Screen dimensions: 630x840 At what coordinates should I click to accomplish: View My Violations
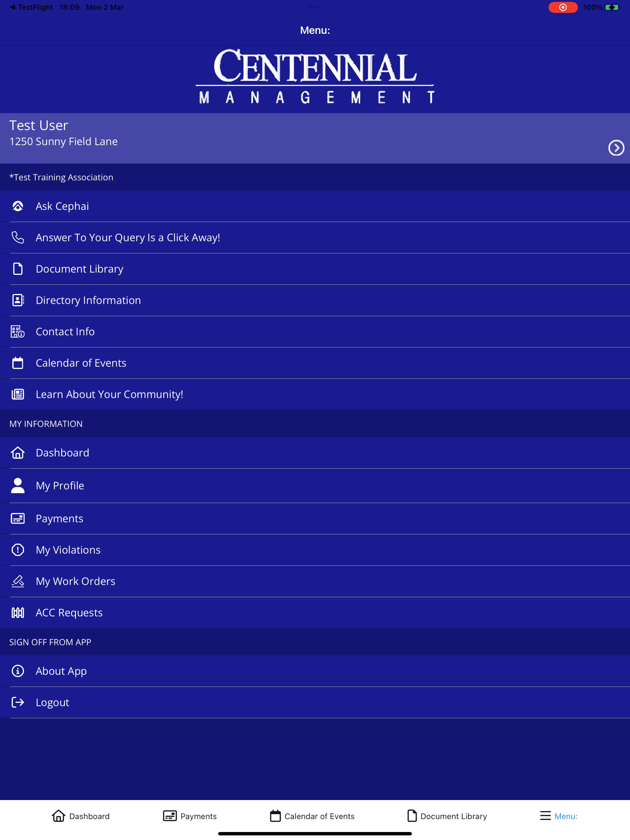coord(315,550)
